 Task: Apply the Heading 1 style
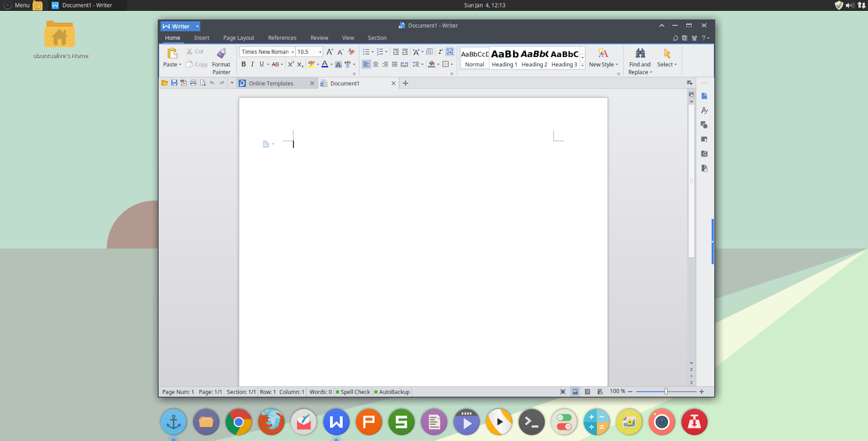point(505,58)
